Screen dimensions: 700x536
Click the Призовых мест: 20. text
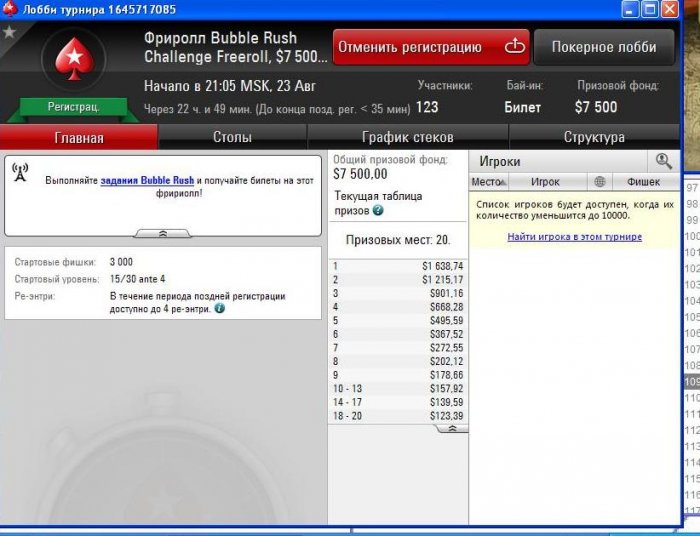point(398,240)
